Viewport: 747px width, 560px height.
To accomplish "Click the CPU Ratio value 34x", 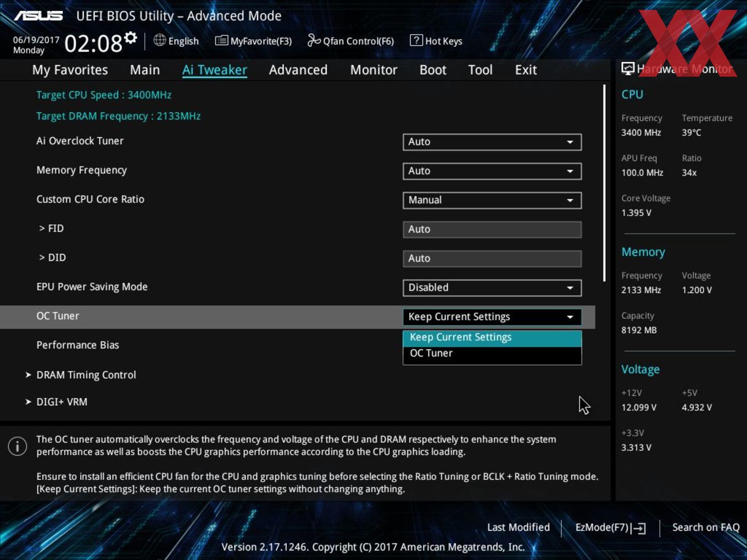I will pos(689,172).
